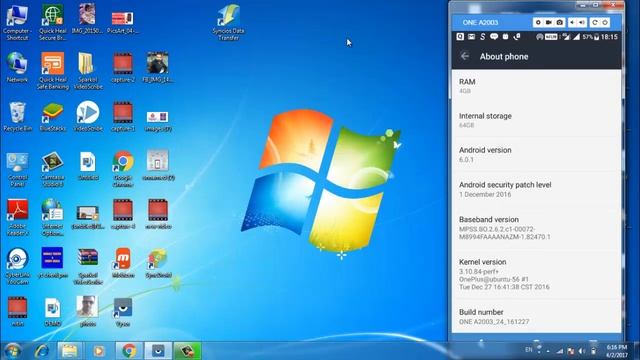Open the VideoScribe desktop shortcut
The image size is (640, 360).
[x=88, y=117]
